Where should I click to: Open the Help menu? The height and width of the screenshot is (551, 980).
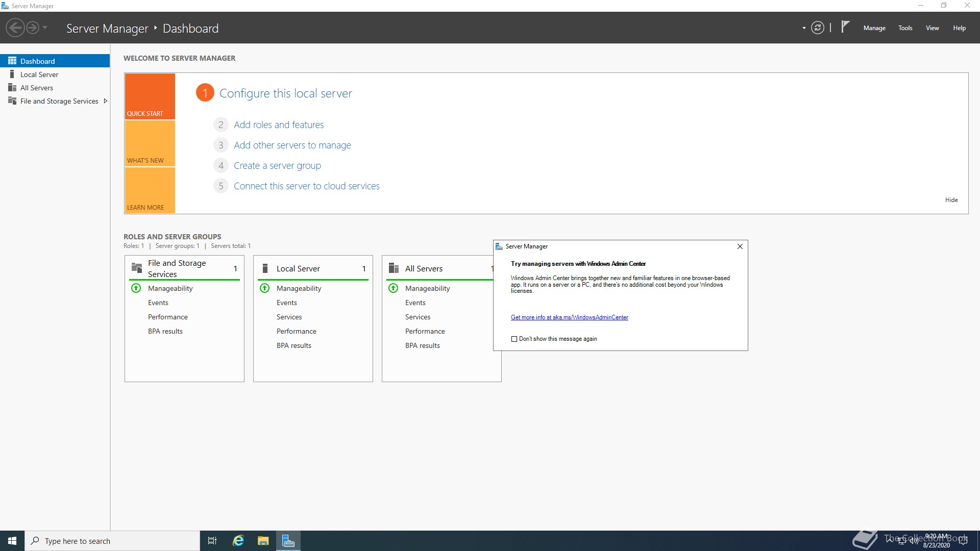coord(959,28)
